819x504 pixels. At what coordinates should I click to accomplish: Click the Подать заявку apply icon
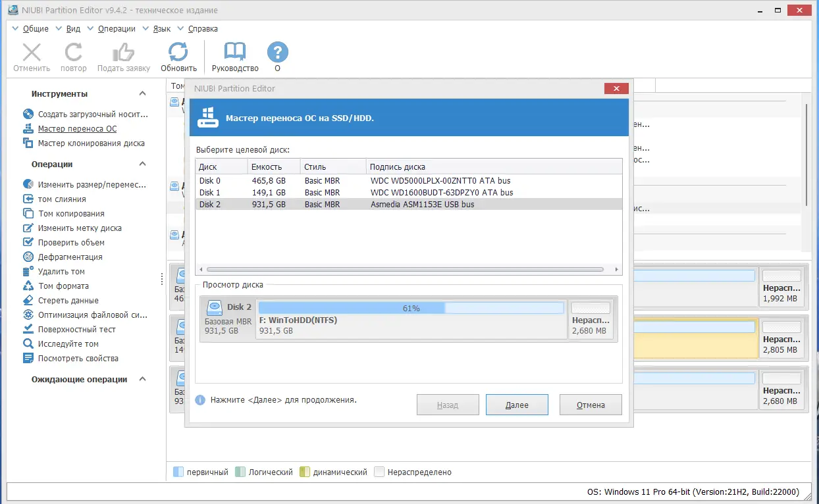coord(123,52)
